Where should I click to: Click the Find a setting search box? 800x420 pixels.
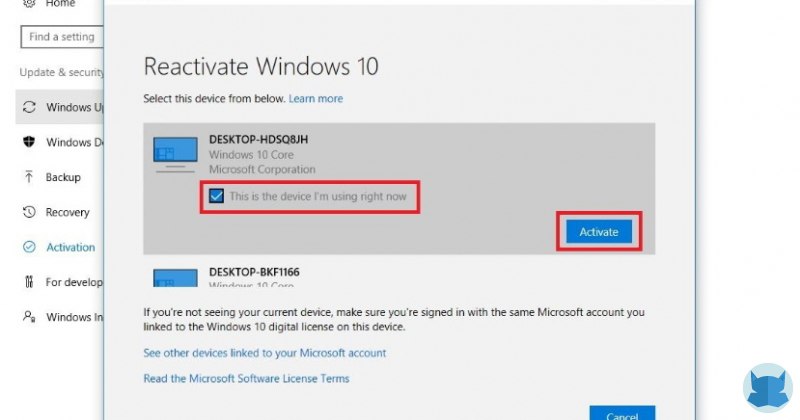click(62, 37)
